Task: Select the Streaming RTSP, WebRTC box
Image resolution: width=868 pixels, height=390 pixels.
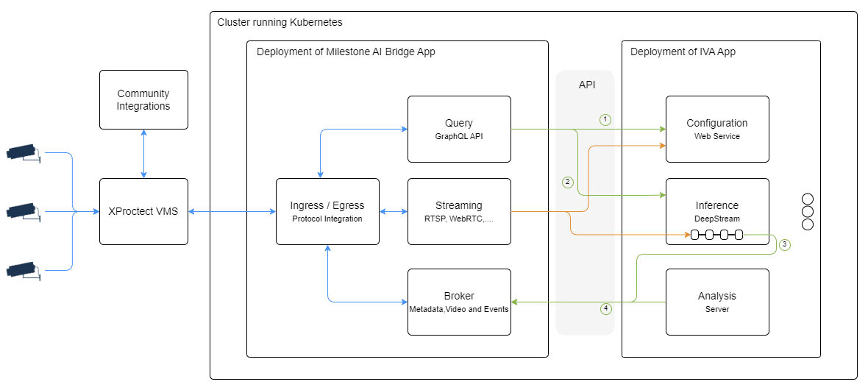Action: [459, 211]
